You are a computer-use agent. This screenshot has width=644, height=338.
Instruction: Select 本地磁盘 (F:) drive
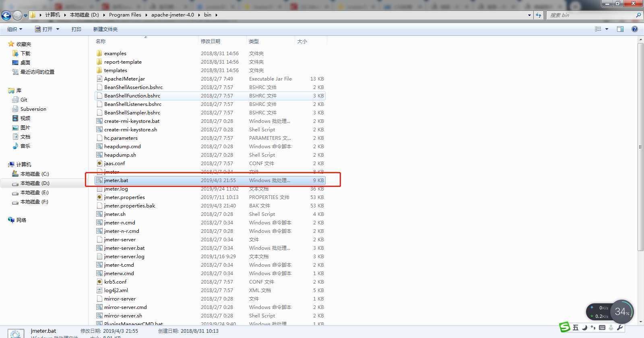[x=34, y=201]
